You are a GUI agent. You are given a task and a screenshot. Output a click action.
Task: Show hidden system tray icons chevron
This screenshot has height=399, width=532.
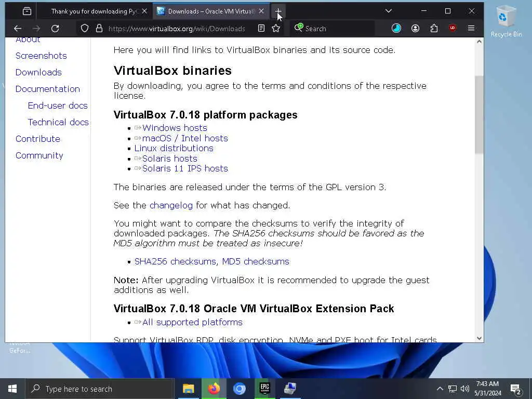(440, 389)
